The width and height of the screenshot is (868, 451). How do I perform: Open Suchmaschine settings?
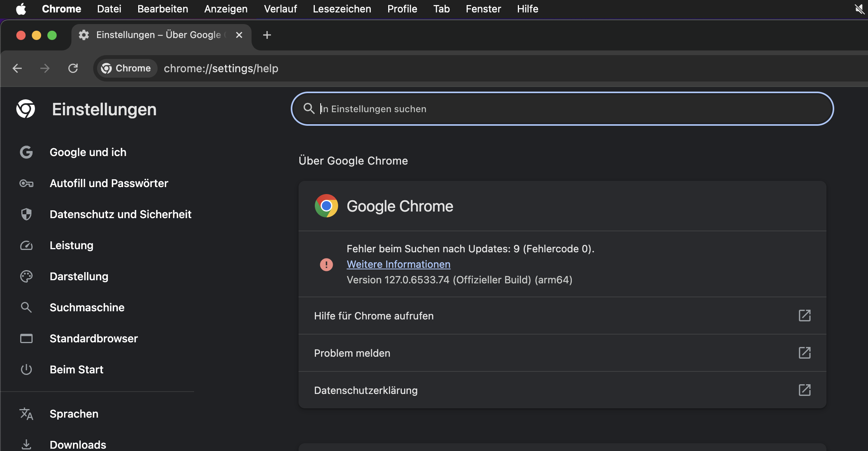click(87, 307)
